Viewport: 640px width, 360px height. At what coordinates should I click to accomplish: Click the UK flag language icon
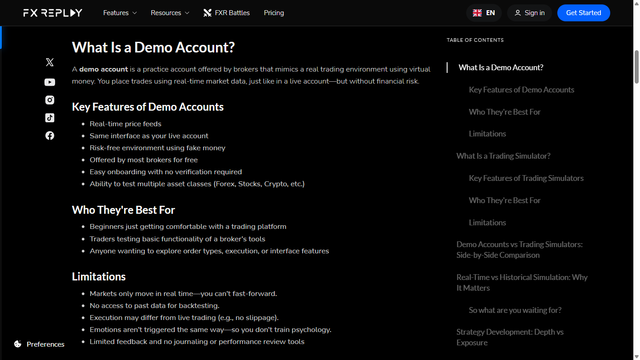coord(477,13)
